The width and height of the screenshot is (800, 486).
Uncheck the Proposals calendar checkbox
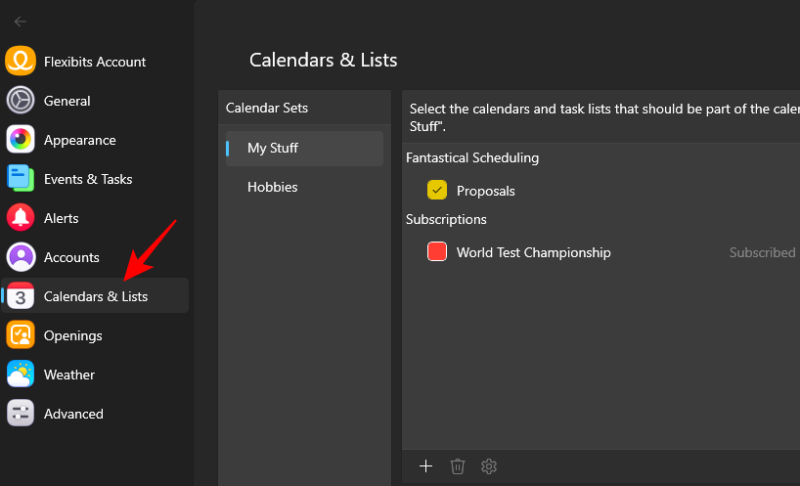point(437,190)
